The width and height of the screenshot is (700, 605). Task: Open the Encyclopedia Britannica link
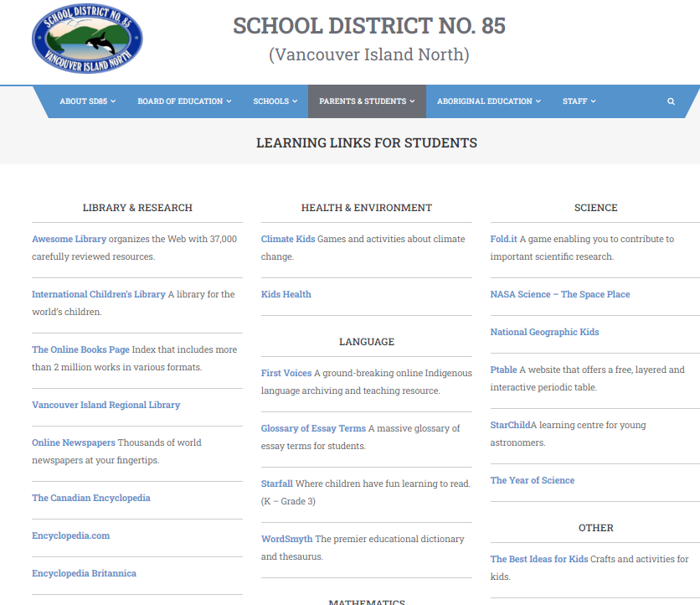click(x=84, y=573)
